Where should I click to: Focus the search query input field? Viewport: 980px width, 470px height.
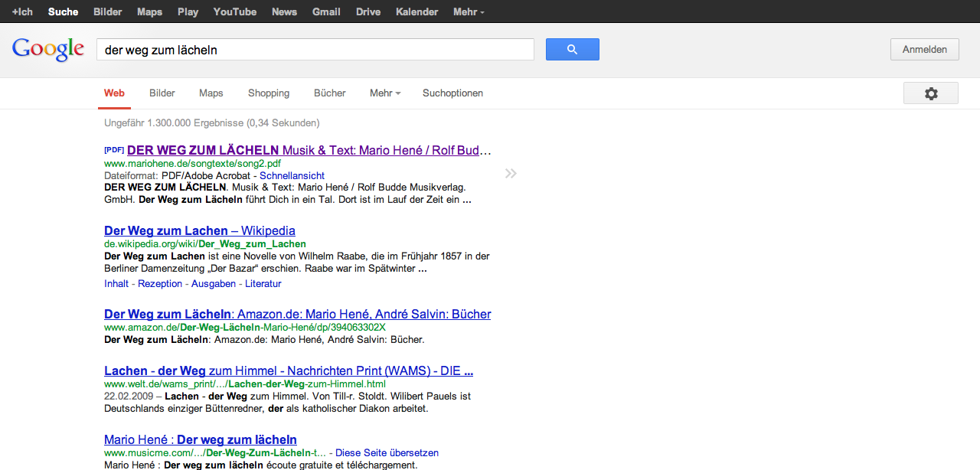[x=314, y=50]
